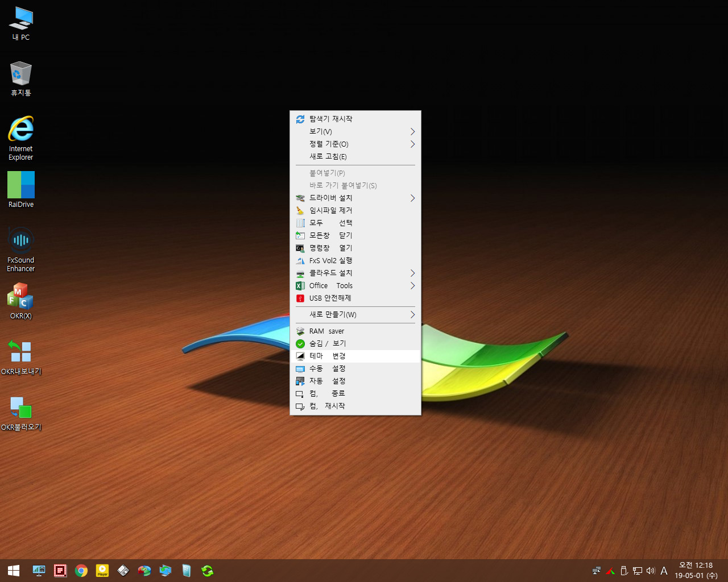Select the Internet Explorer desktop shortcut

click(x=21, y=138)
